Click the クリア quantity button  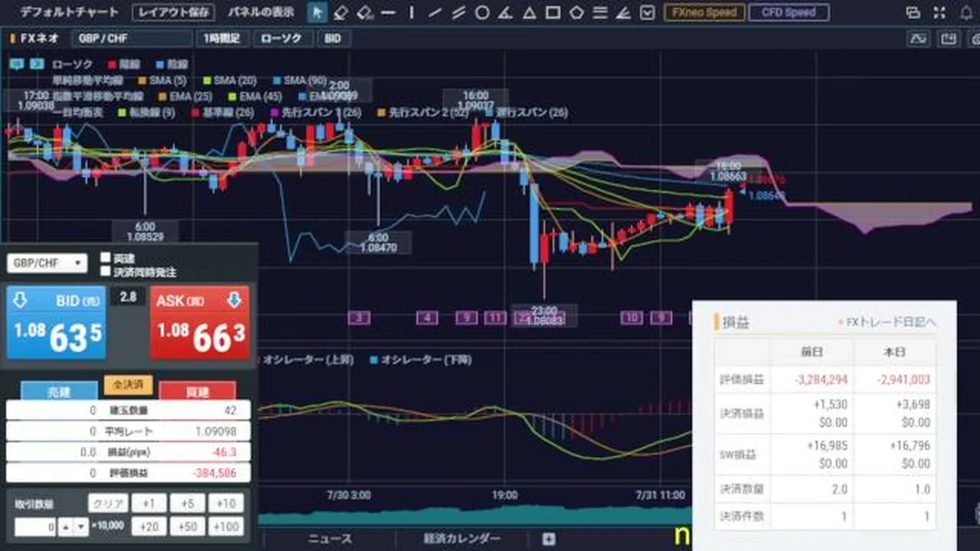108,504
